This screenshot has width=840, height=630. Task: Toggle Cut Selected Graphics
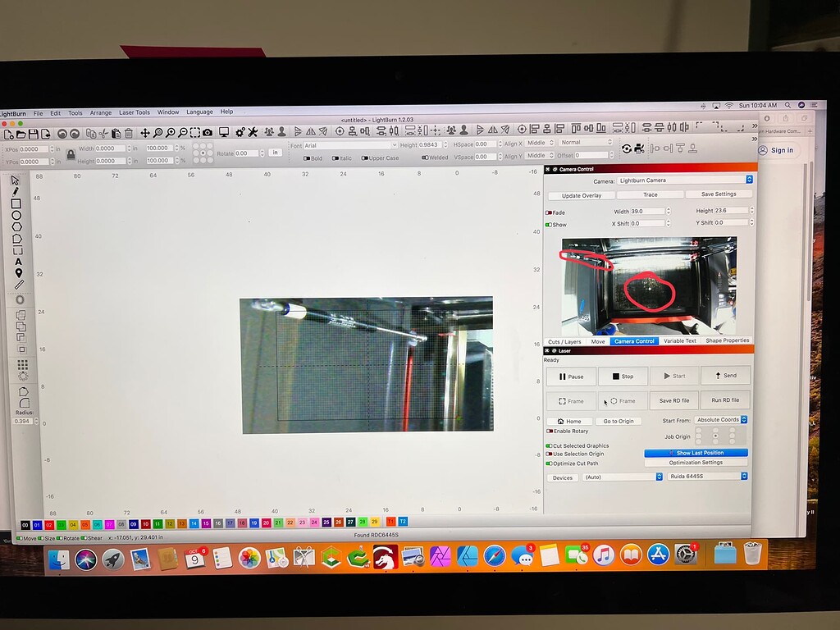(x=551, y=445)
